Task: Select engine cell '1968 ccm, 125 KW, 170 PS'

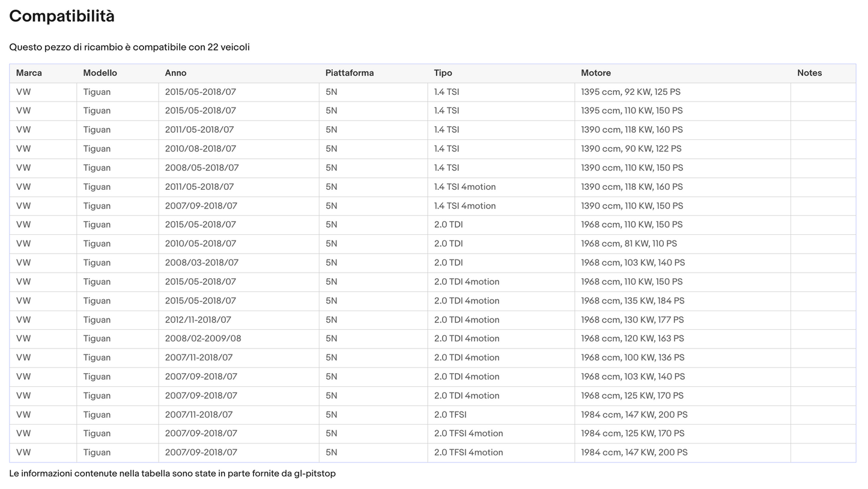Action: click(632, 395)
